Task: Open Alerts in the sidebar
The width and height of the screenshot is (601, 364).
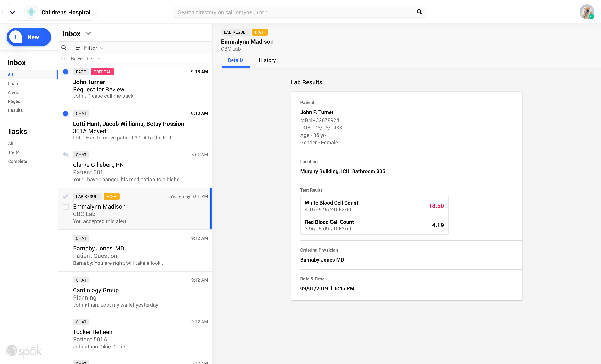Action: point(13,92)
